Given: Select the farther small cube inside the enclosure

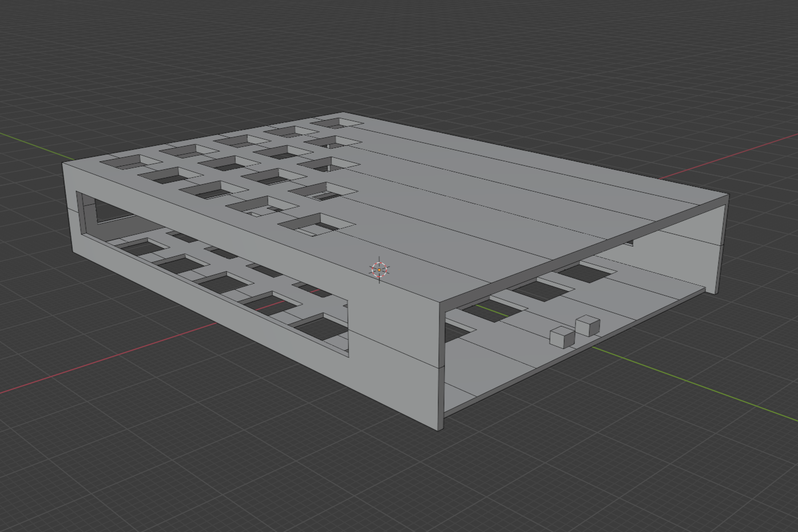Looking at the screenshot, I should tap(587, 325).
